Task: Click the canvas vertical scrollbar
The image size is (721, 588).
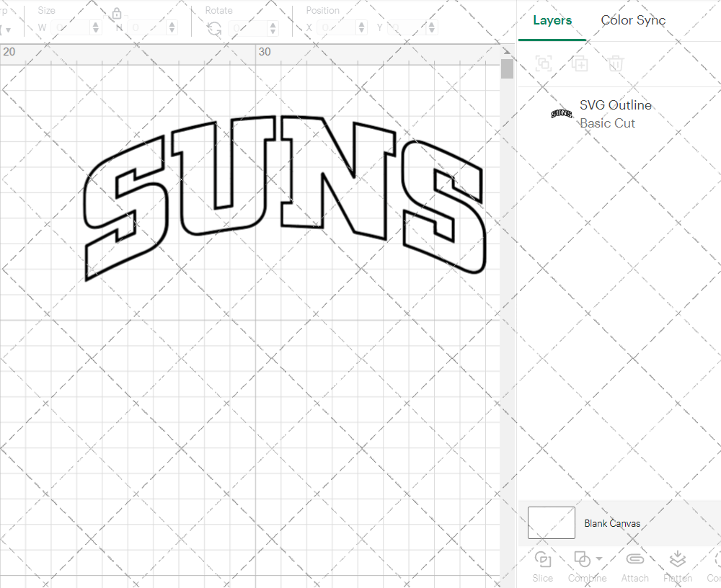Action: (x=508, y=68)
